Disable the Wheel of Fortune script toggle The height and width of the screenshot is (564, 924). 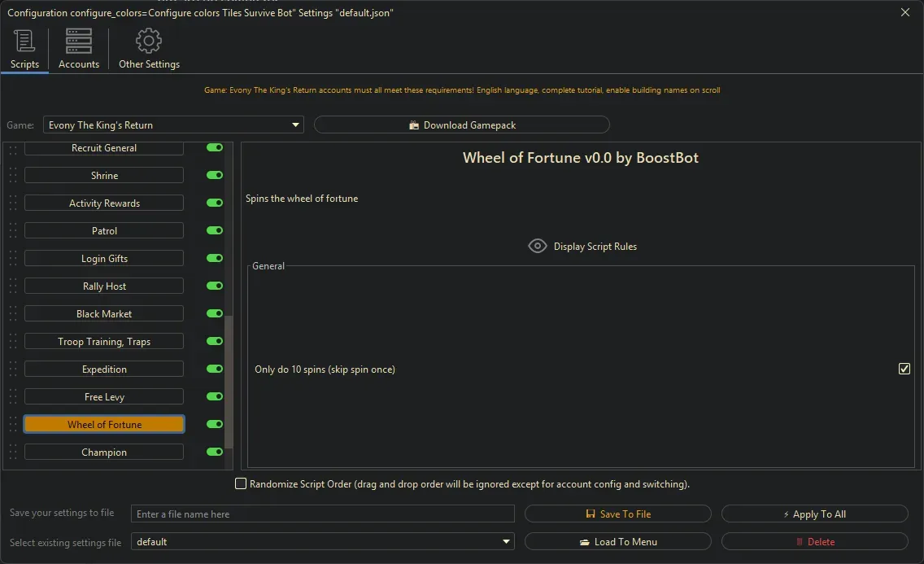coord(213,424)
